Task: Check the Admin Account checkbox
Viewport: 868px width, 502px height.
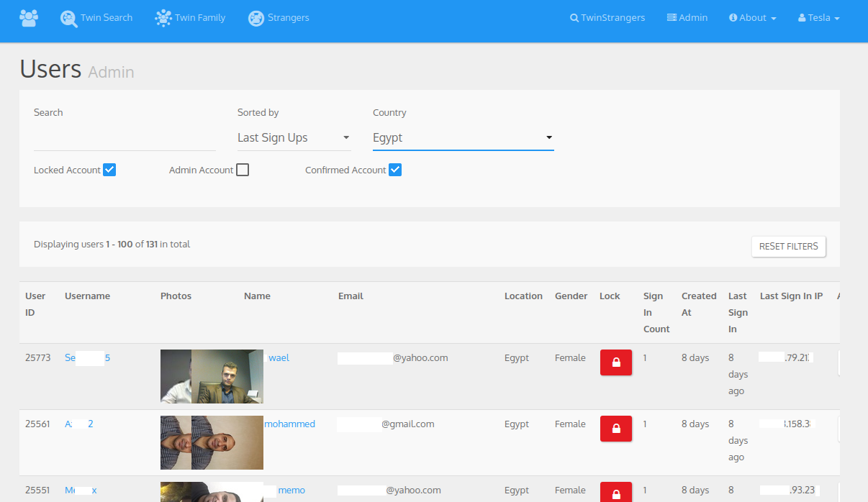Action: point(243,170)
